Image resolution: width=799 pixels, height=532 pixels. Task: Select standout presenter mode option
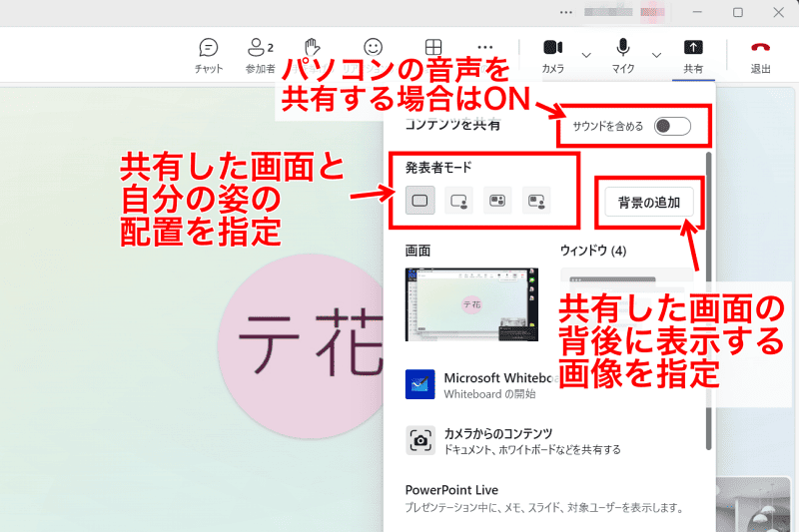pos(458,202)
